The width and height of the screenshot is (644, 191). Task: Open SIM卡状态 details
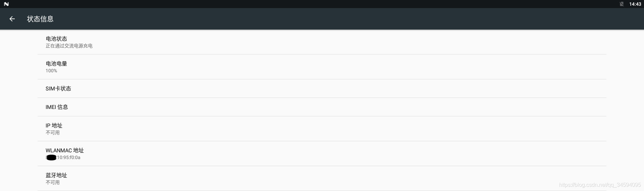click(x=322, y=88)
